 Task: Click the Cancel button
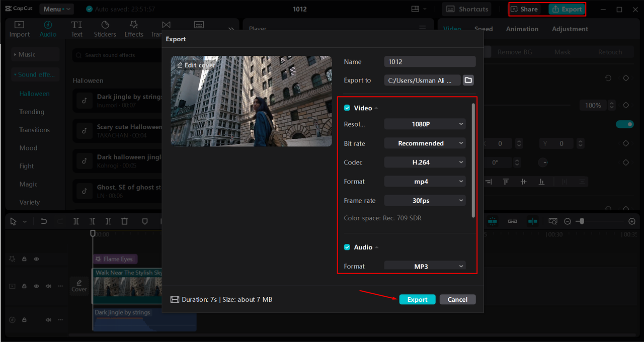click(x=457, y=299)
